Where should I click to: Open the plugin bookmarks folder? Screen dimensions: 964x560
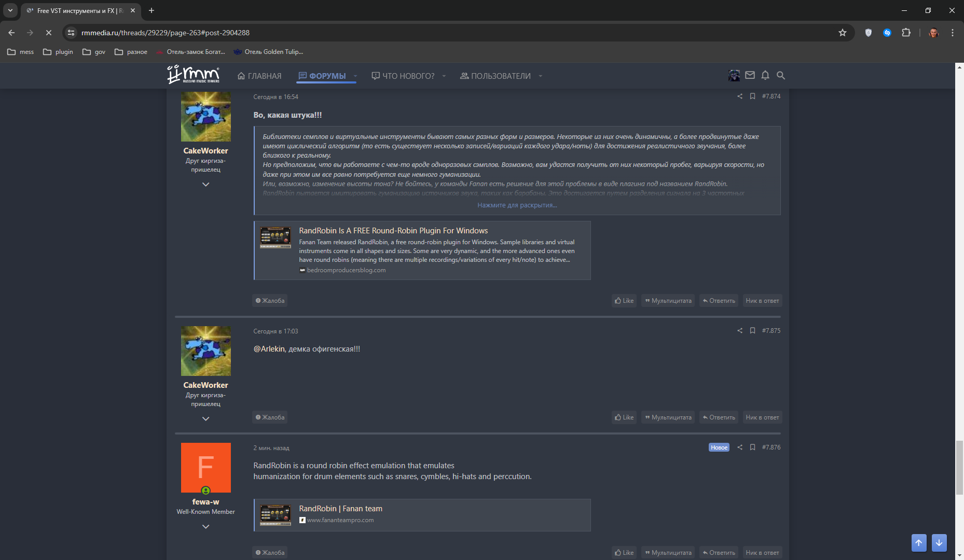pos(58,52)
